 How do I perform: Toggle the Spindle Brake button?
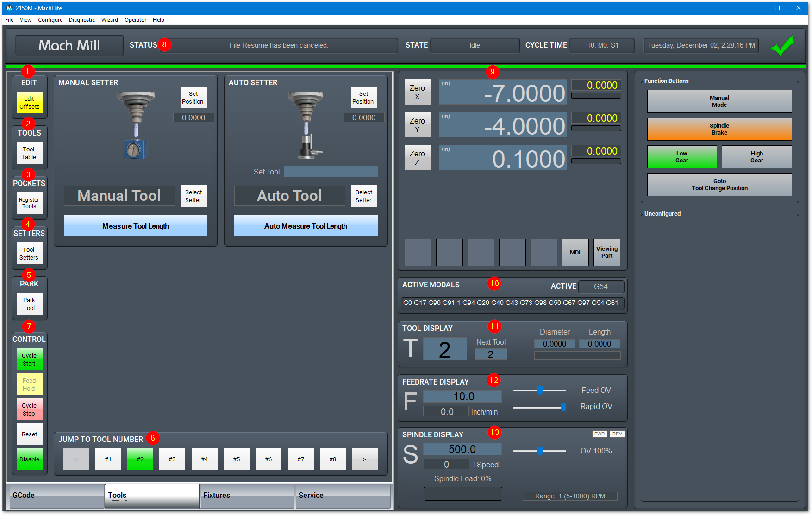tap(719, 129)
